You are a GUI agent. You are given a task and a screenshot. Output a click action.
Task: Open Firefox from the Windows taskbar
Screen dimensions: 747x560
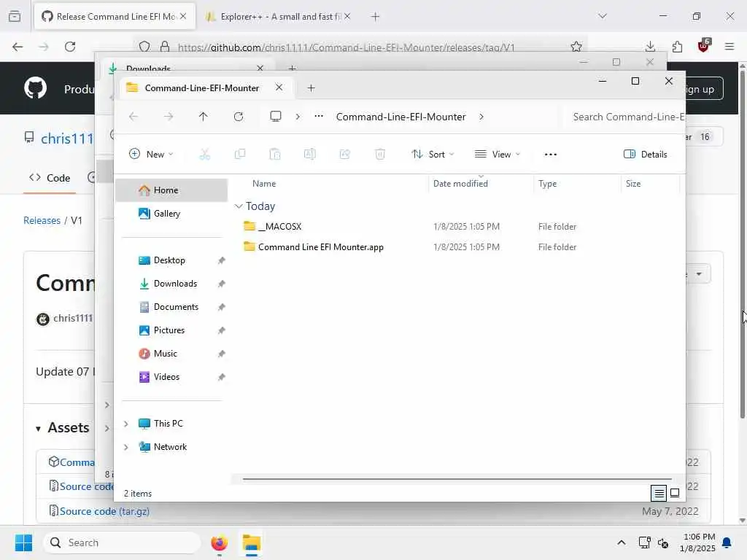(x=219, y=542)
